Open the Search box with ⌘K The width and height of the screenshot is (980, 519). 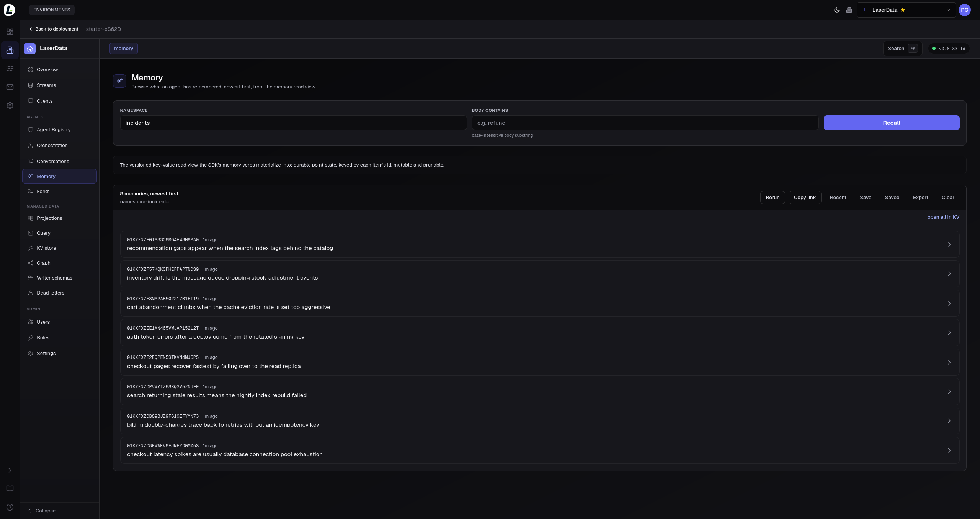click(902, 49)
